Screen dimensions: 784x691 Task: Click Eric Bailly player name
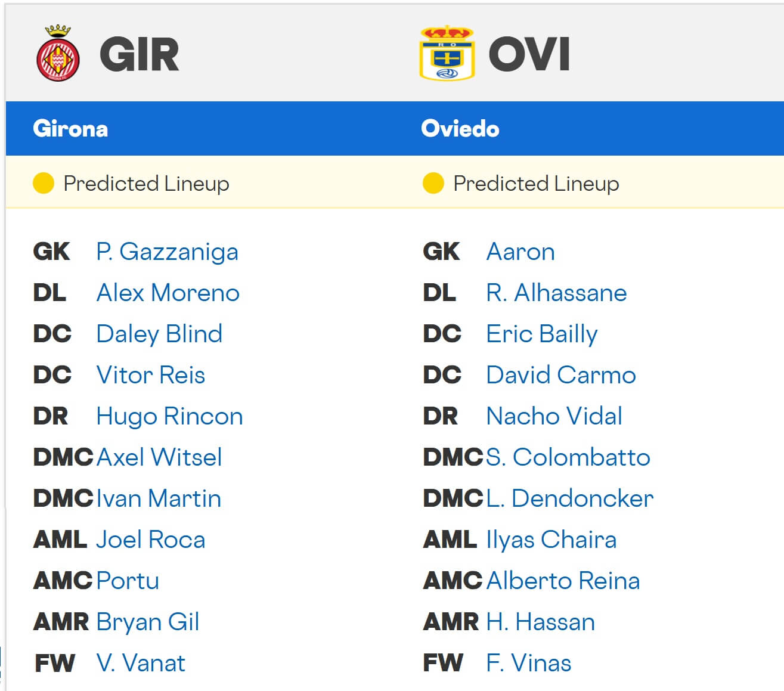click(541, 334)
